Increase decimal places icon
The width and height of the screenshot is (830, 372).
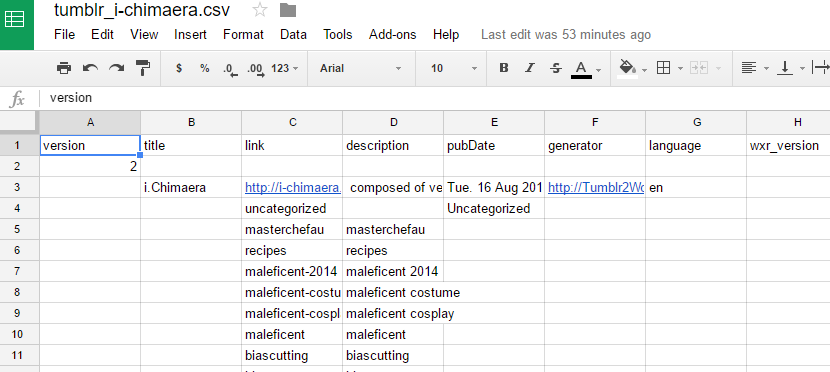coord(256,69)
